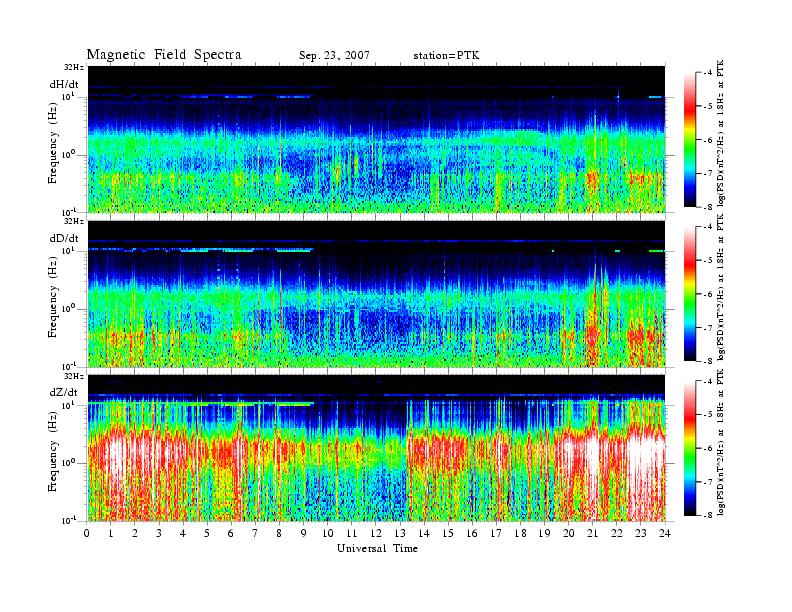Click the 'Universal Time' axis title
This screenshot has height=612, width=792.
[x=377, y=548]
